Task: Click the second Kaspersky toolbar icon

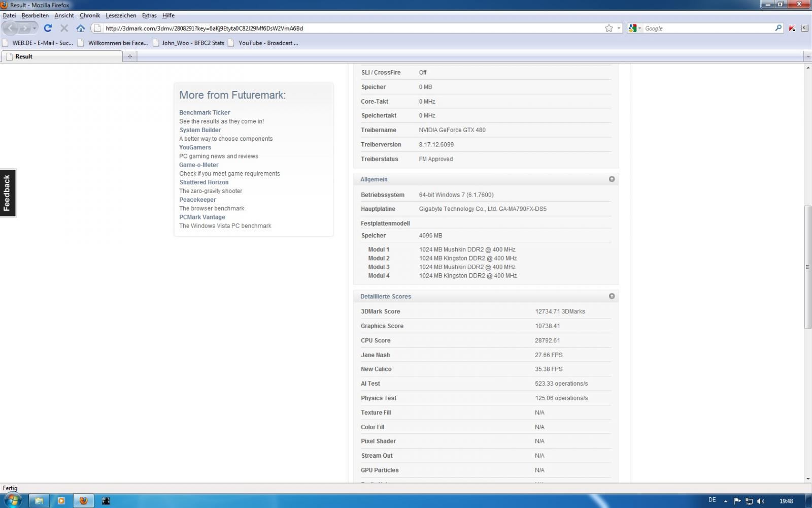Action: tap(804, 28)
